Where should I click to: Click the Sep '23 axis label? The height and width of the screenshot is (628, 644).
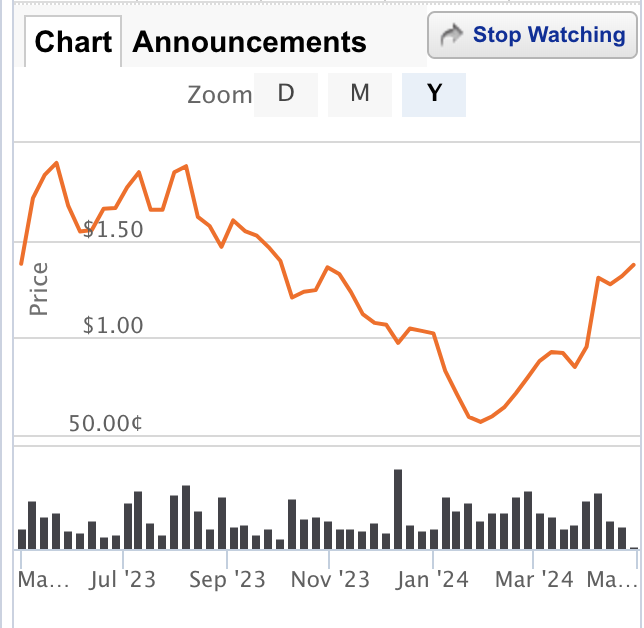pos(227,580)
